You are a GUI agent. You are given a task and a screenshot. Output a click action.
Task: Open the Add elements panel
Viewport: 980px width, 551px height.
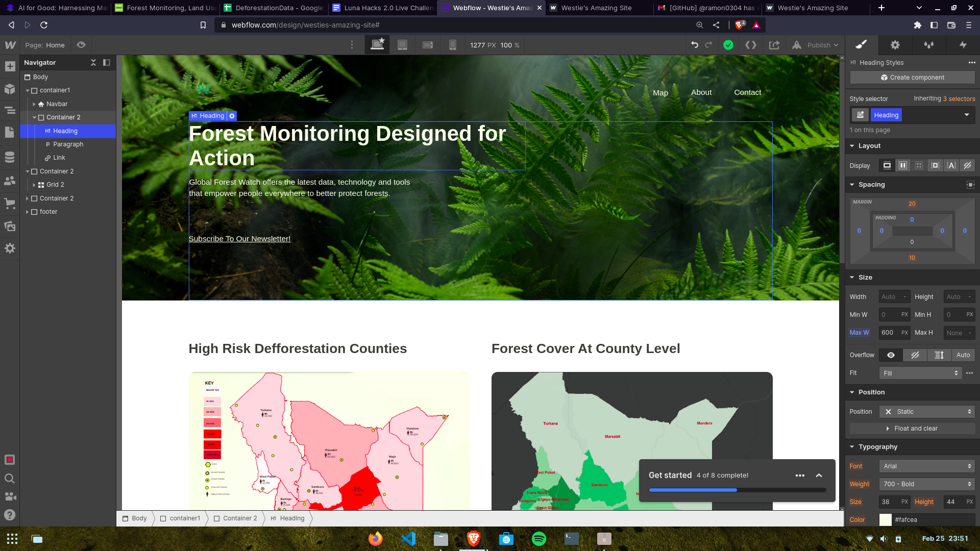pyautogui.click(x=10, y=66)
